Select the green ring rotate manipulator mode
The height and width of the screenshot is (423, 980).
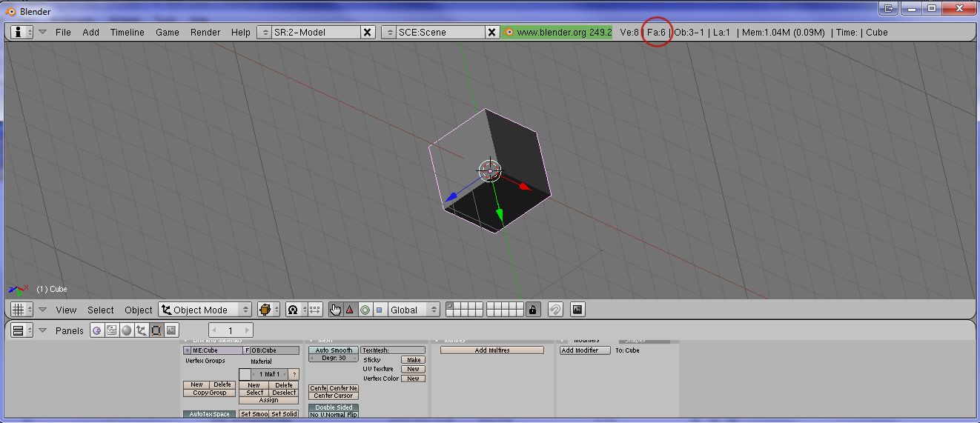[x=365, y=310]
